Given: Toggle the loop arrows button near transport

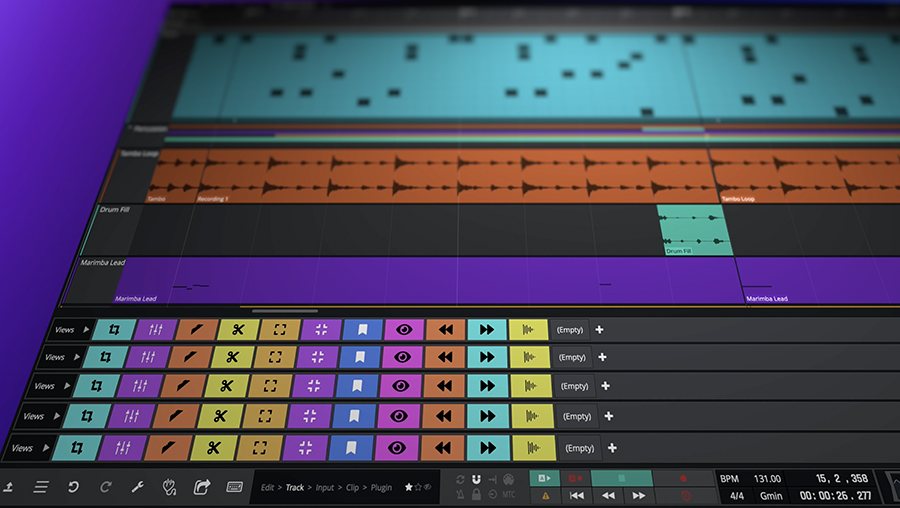Looking at the screenshot, I should point(460,479).
